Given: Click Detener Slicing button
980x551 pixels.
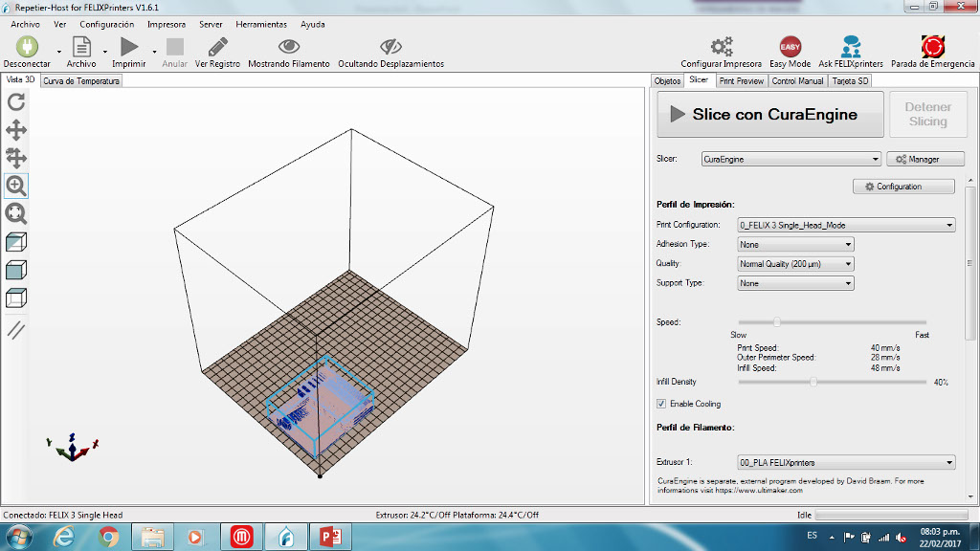Looking at the screenshot, I should (x=928, y=115).
